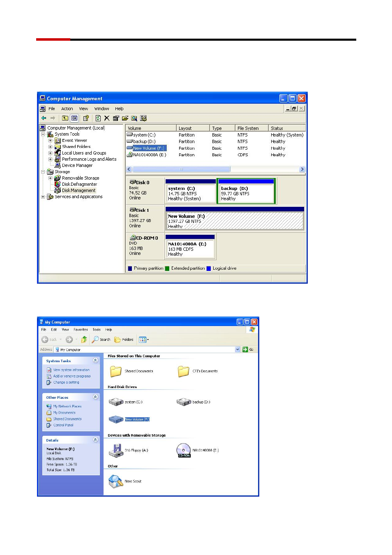The image size is (392, 555).
Task: Click the Open folder toolbar icon
Action: (125, 118)
